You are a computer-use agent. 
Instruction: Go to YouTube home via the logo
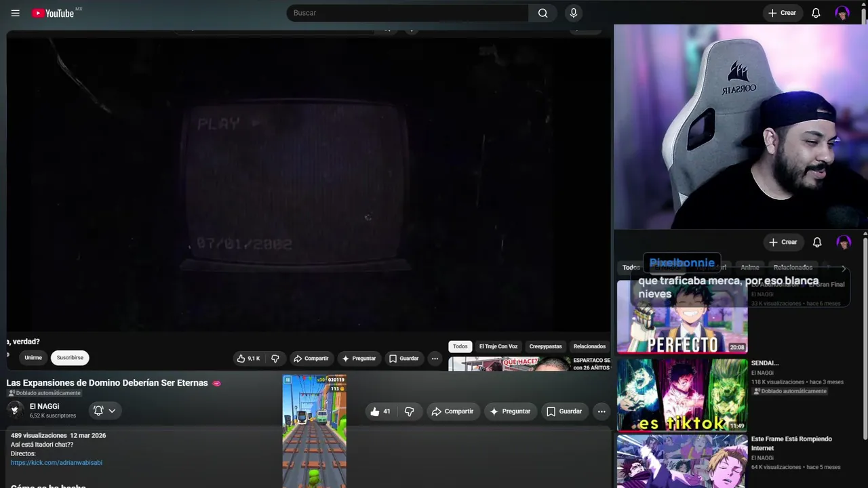pos(53,13)
